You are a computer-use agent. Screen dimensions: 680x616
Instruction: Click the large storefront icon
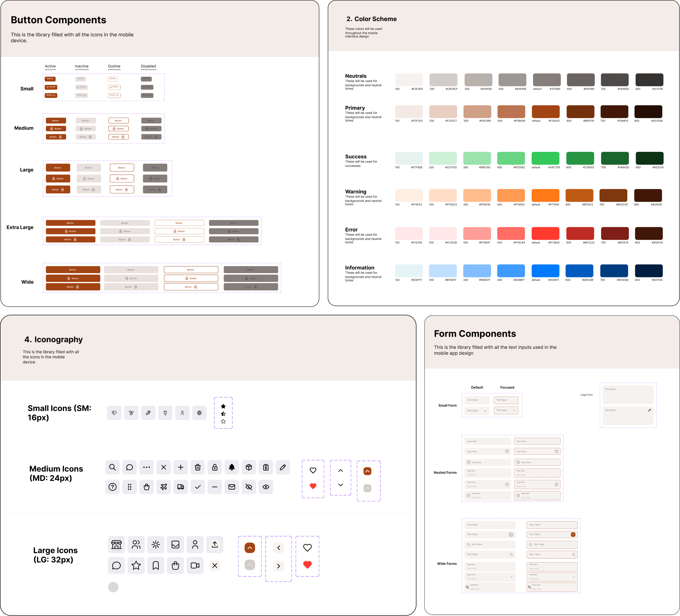click(x=116, y=544)
